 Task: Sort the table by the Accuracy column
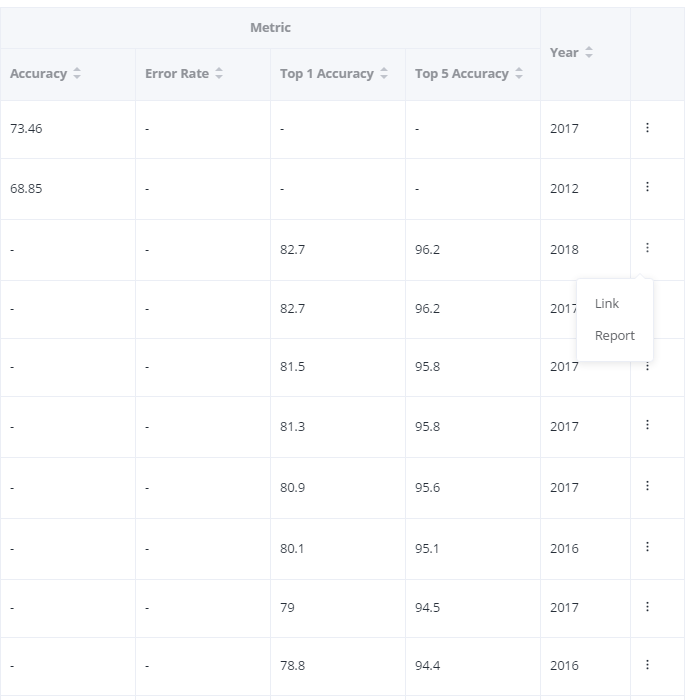coord(77,74)
